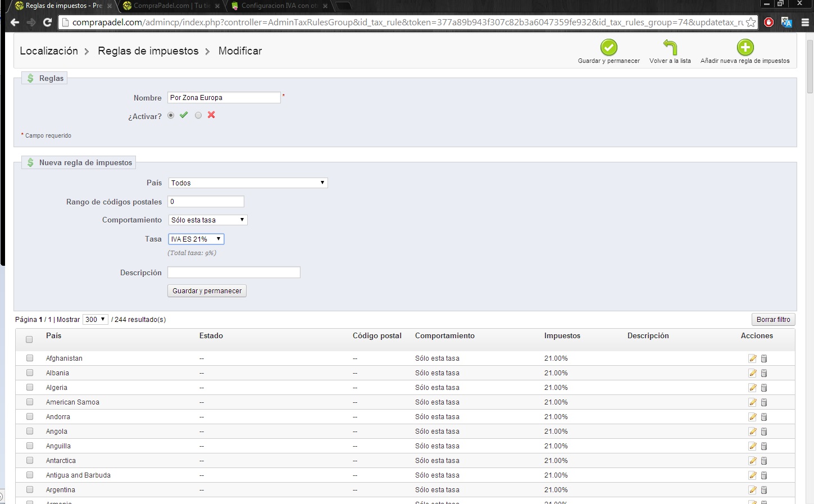This screenshot has height=504, width=814.
Task: Click the browser address bar URL
Action: tap(407, 22)
